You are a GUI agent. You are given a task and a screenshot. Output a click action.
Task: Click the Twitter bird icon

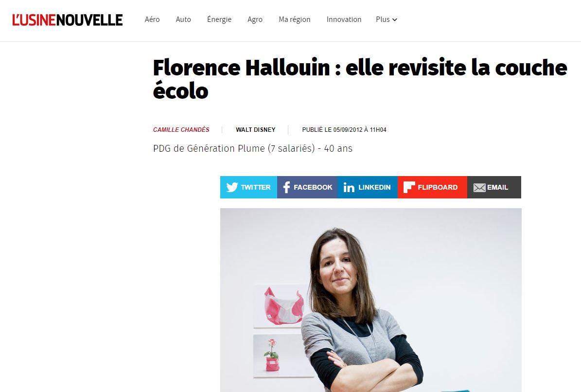click(232, 187)
